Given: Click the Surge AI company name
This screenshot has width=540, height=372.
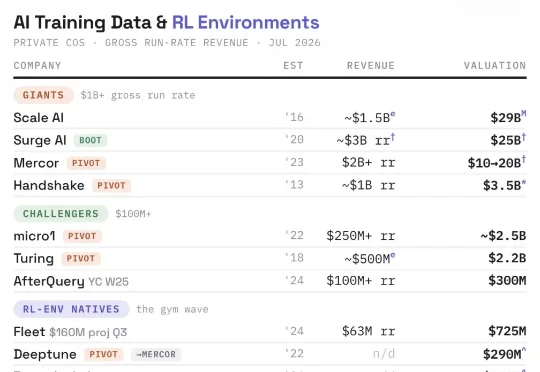Looking at the screenshot, I should click(40, 140).
